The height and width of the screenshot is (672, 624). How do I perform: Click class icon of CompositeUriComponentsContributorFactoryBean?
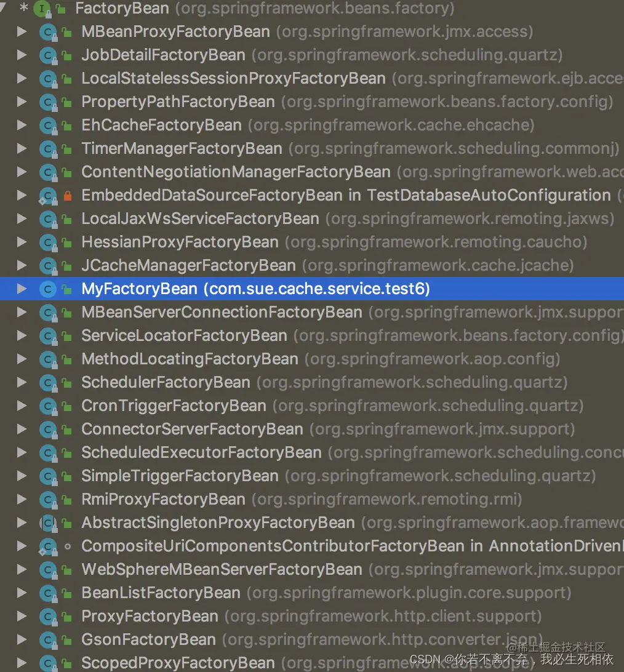point(48,546)
